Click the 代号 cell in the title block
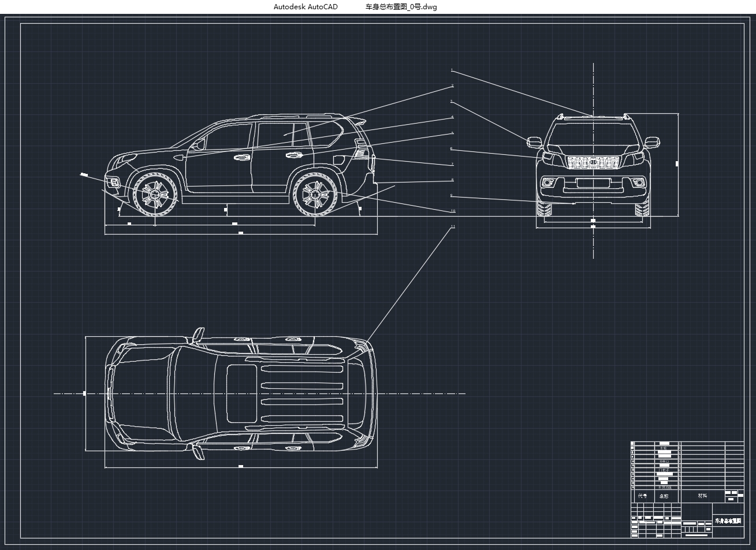 coord(642,496)
